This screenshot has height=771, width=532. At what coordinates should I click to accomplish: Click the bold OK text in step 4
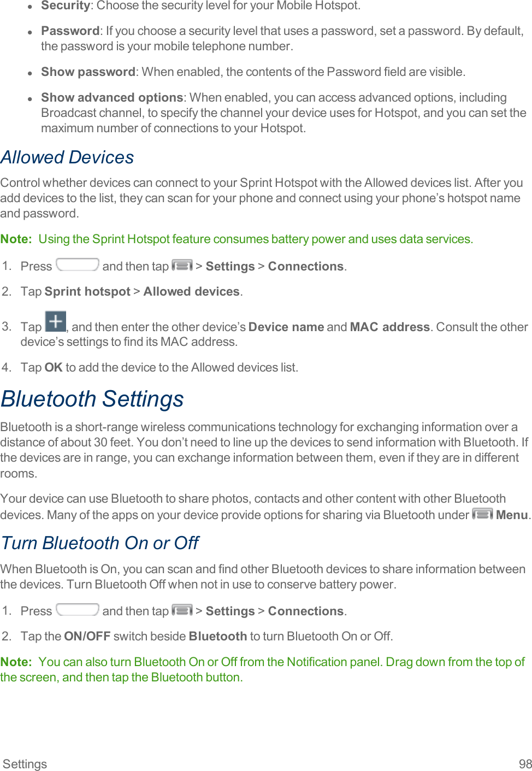coord(54,368)
